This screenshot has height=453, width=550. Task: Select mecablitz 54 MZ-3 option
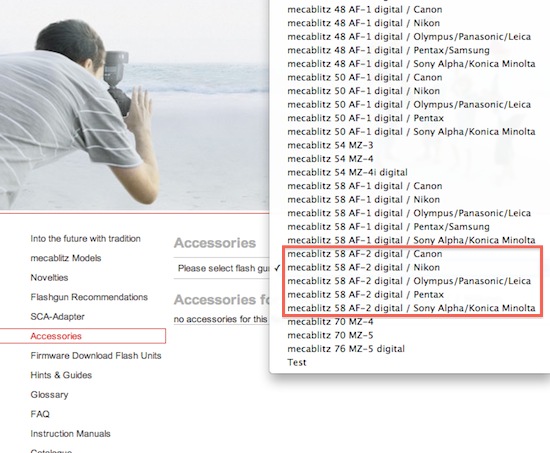pos(330,145)
